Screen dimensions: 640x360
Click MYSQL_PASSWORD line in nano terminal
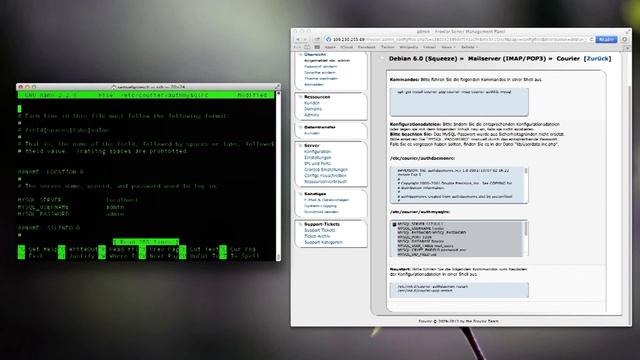point(71,214)
